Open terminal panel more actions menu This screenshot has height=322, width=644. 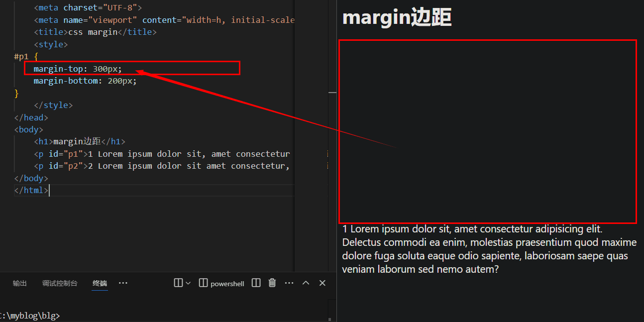289,283
